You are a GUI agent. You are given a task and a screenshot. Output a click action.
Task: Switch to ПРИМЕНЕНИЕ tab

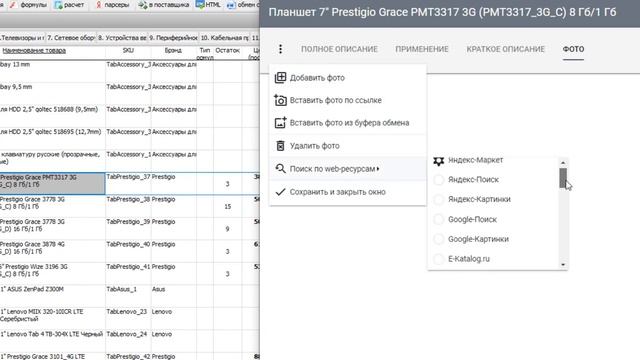click(422, 49)
